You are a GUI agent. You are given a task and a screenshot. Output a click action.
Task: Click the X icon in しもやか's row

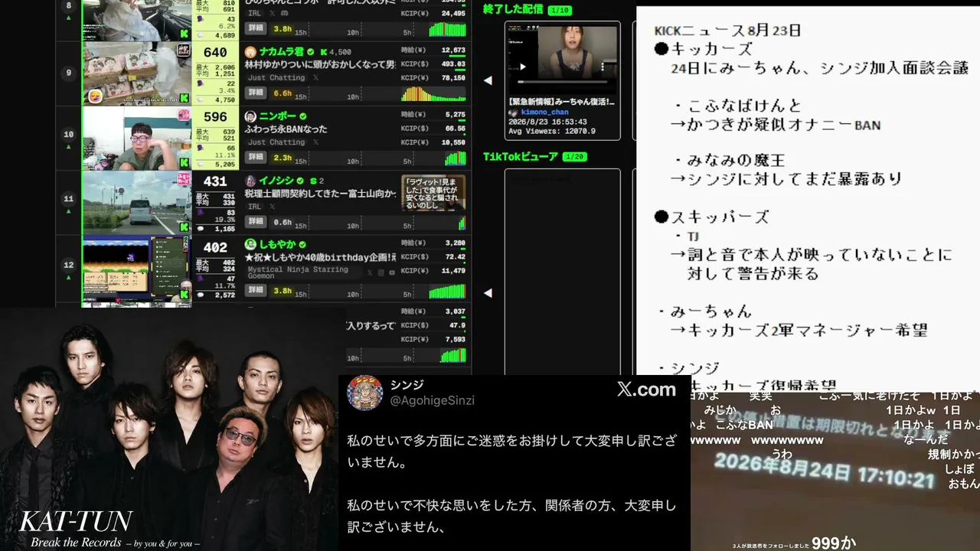pyautogui.click(x=369, y=272)
